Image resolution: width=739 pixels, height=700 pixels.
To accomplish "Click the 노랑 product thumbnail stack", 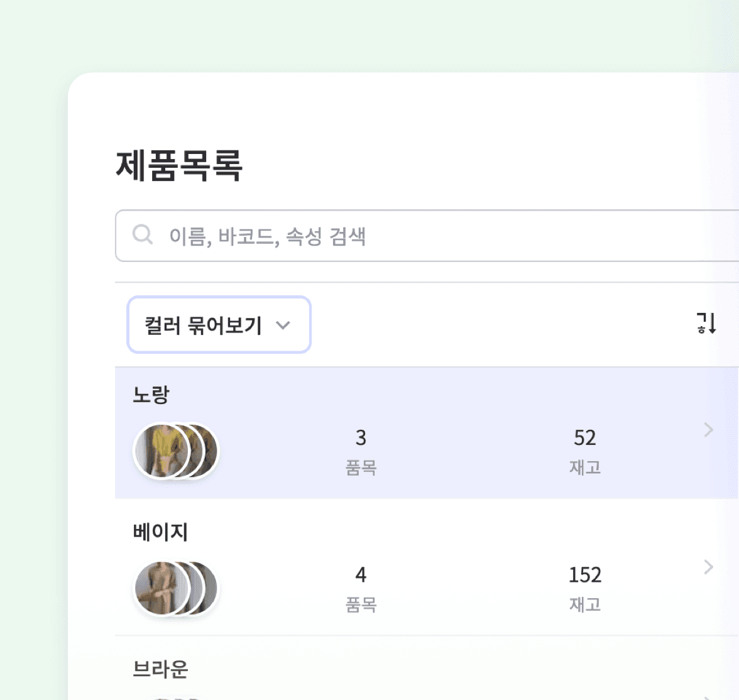I will pyautogui.click(x=176, y=451).
